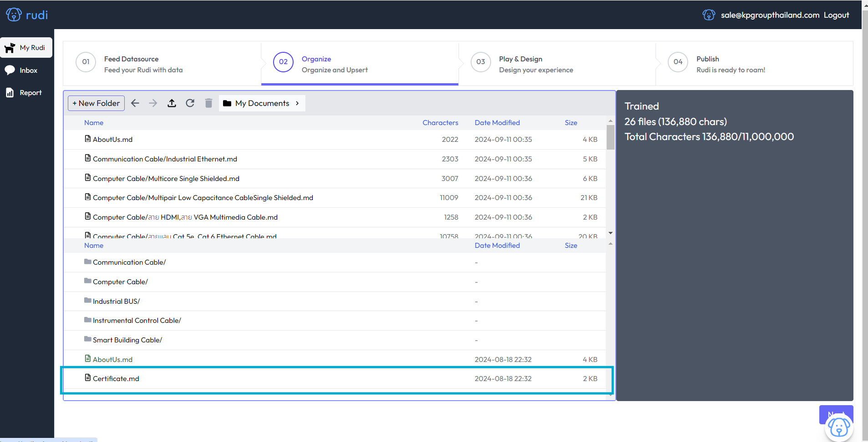
Task: Select Multicore Single Shielded.md file row
Action: click(x=335, y=179)
